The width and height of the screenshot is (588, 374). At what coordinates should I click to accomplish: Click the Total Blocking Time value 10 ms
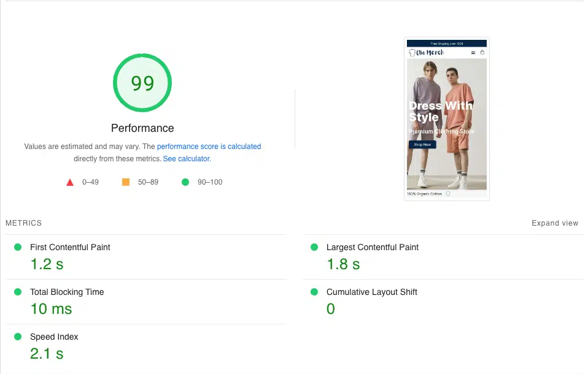pyautogui.click(x=51, y=309)
